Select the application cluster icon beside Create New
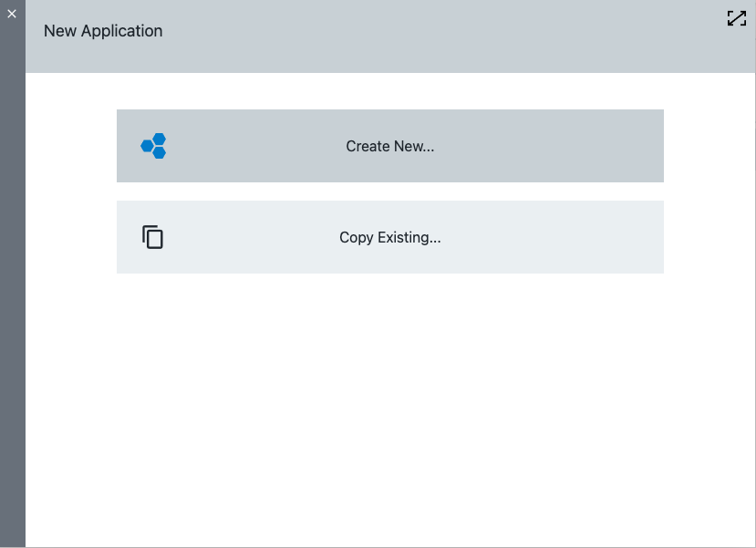The width and height of the screenshot is (756, 548). 152,145
